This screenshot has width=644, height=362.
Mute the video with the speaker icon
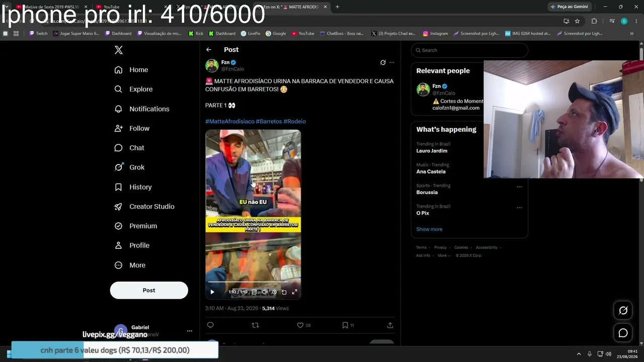point(265,292)
